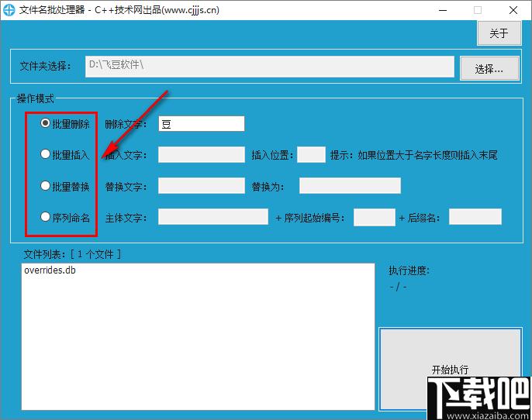This screenshot has height=420, width=532.
Task: Click the app icon in title bar
Action: coord(9,10)
